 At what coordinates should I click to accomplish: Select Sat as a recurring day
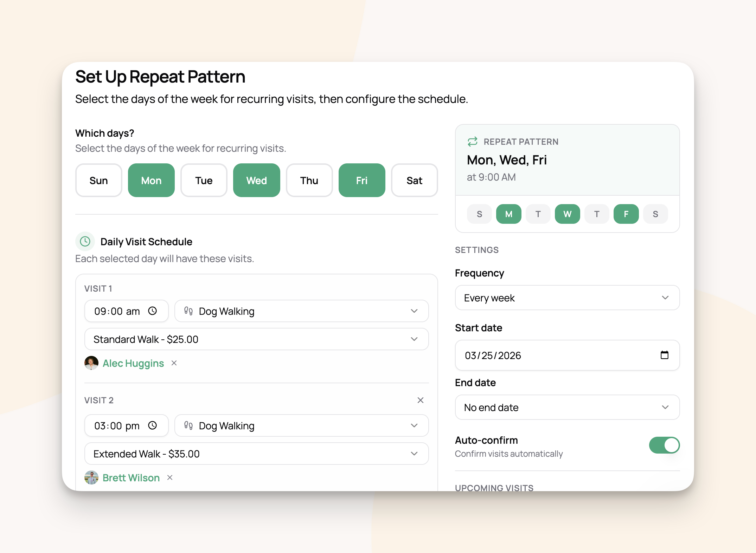click(414, 180)
